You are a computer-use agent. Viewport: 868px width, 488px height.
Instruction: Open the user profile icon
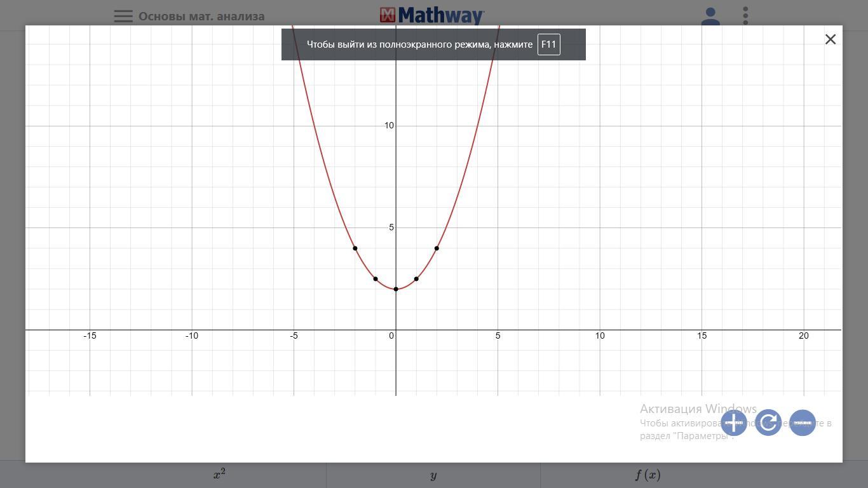pyautogui.click(x=710, y=17)
